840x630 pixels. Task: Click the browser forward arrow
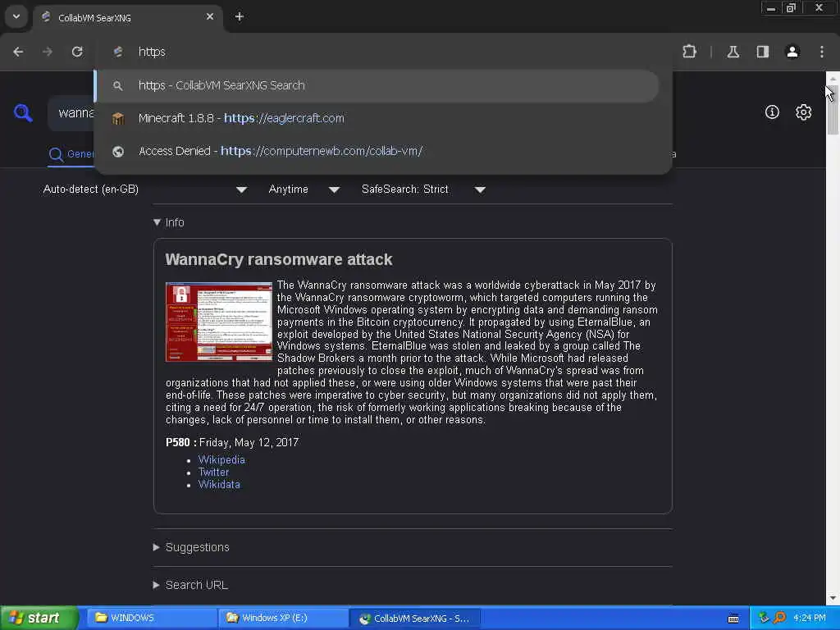(48, 52)
